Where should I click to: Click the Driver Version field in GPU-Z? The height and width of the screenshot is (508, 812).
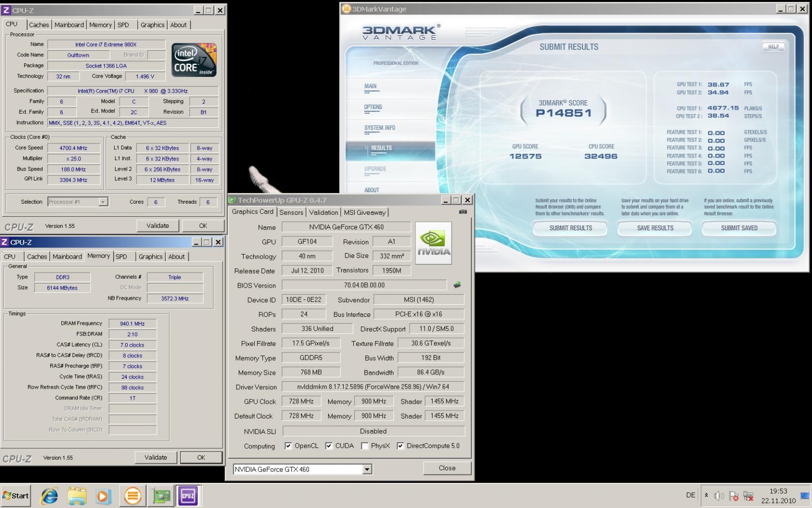[373, 387]
